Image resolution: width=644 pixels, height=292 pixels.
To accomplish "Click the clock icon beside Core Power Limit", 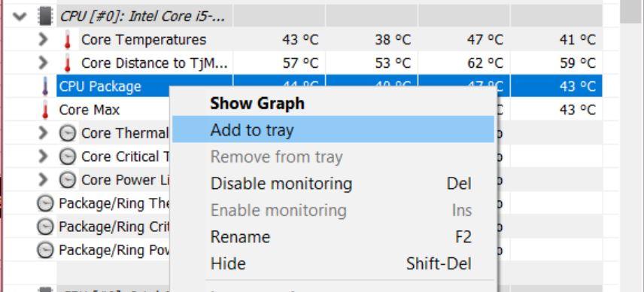I will [68, 180].
